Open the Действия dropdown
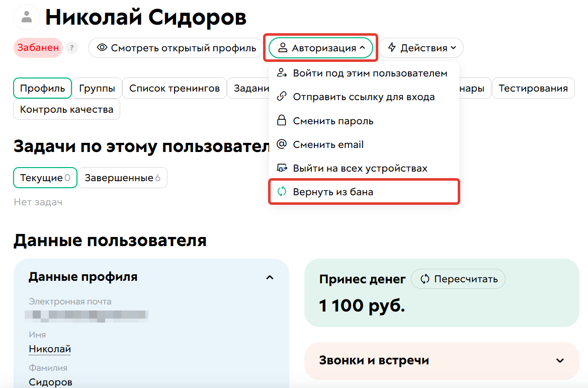Screen dimensions: 588x388 tap(421, 47)
